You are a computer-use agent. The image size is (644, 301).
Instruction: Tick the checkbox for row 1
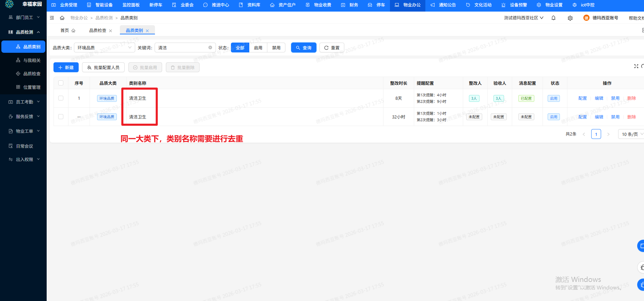click(x=61, y=98)
